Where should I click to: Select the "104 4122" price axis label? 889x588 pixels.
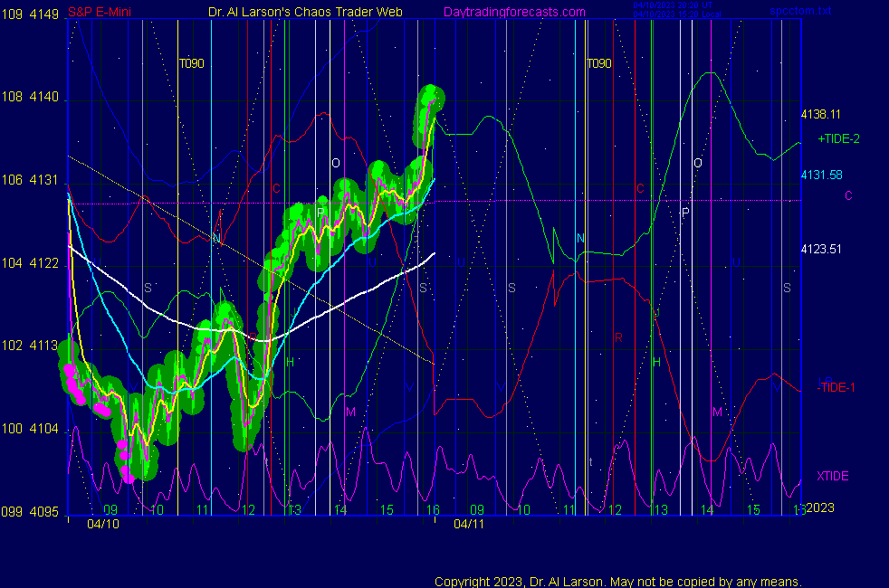(x=30, y=263)
